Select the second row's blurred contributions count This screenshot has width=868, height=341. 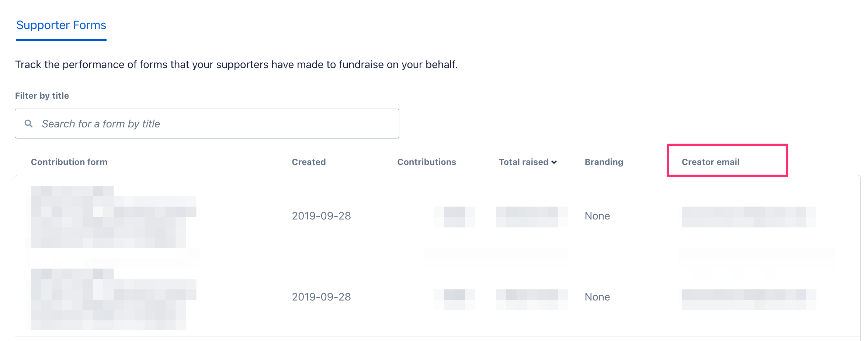pyautogui.click(x=454, y=299)
